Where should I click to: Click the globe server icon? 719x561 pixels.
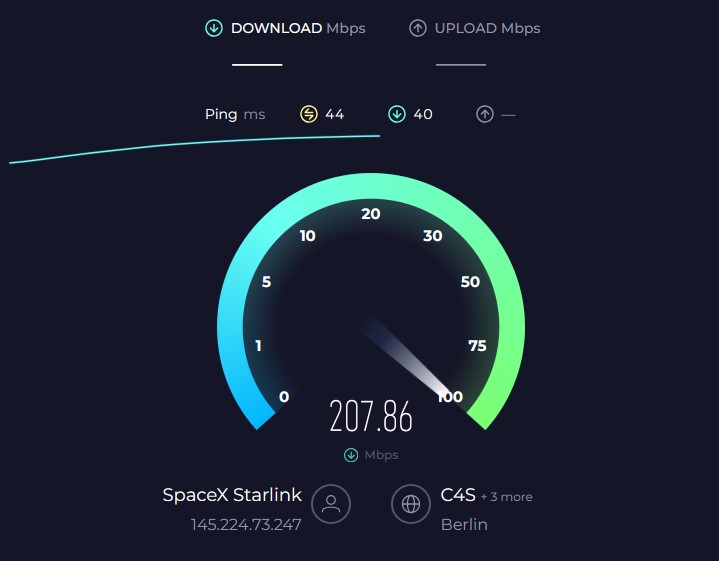[x=411, y=504]
